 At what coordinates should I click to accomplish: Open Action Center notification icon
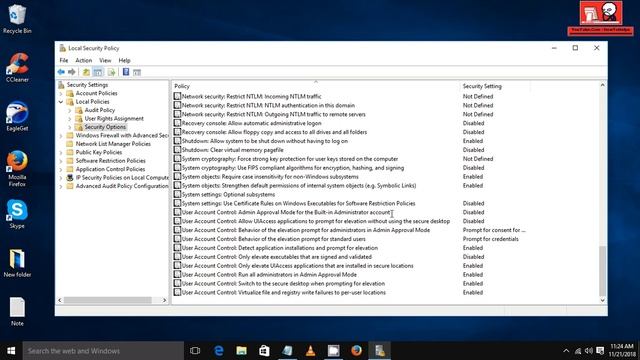[600, 351]
